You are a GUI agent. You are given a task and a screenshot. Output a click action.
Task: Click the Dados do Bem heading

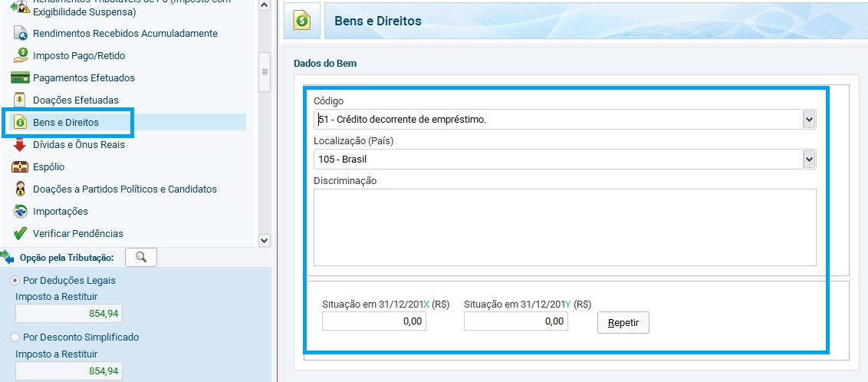[325, 63]
